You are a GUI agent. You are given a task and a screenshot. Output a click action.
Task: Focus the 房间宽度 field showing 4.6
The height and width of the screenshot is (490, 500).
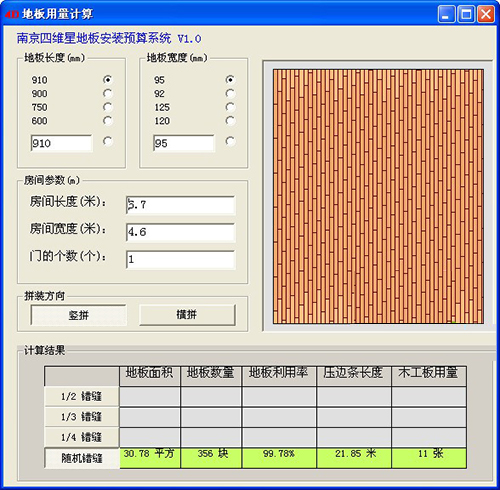coord(180,232)
